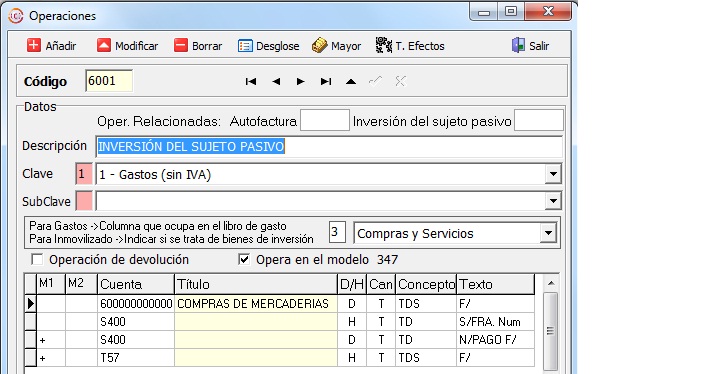Screen dimensions: 704x374
Task: Click the T. Efectos toolbar icon
Action: point(384,45)
